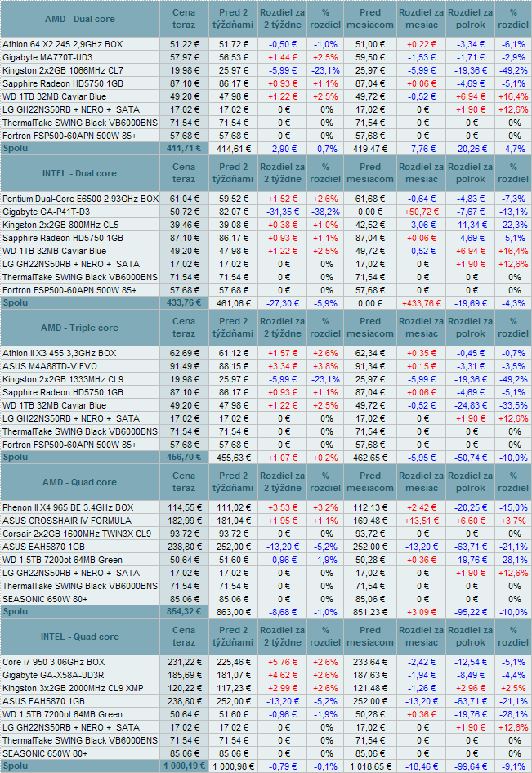
Task: Click the '+433,76 €' monthly difference total
Action: (422, 303)
